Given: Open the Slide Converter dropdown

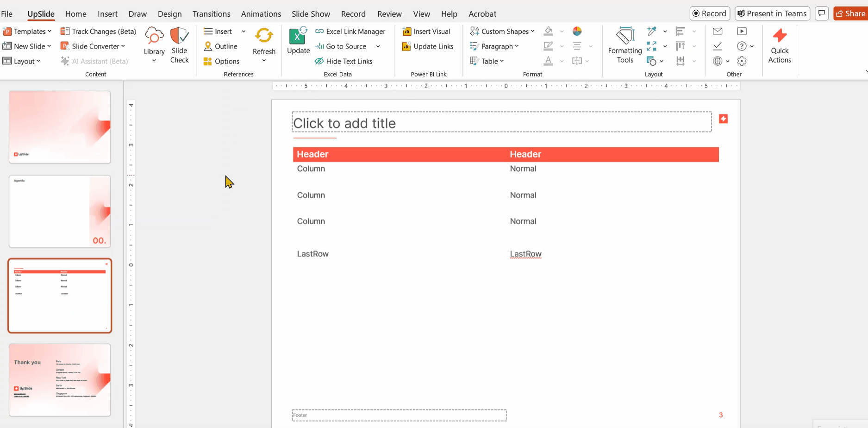Looking at the screenshot, I should tap(93, 46).
